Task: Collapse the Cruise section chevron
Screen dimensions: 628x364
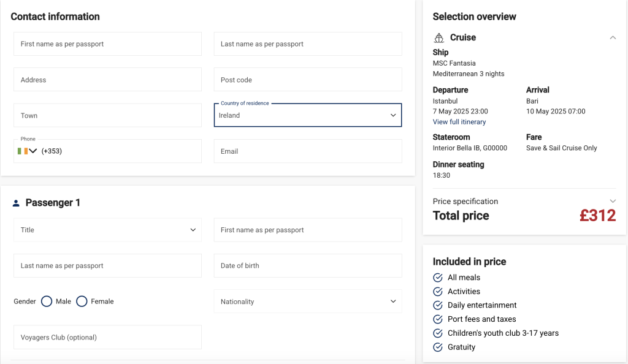Action: [613, 37]
